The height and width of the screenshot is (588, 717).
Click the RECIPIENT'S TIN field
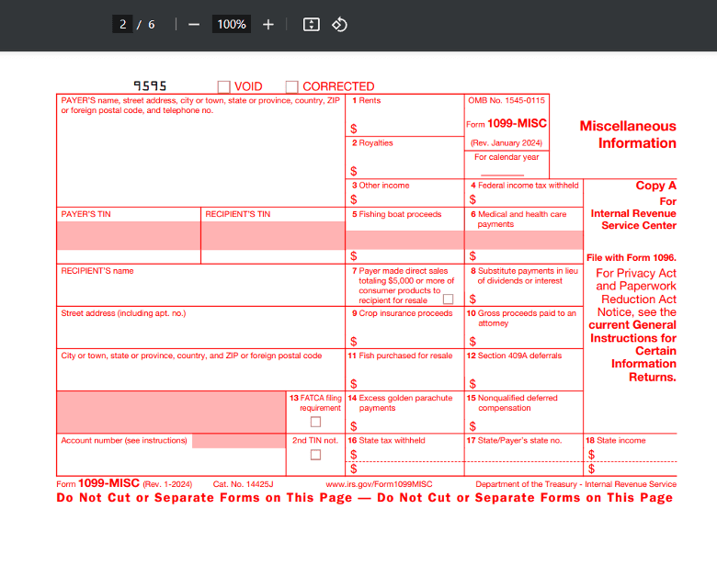(x=273, y=236)
